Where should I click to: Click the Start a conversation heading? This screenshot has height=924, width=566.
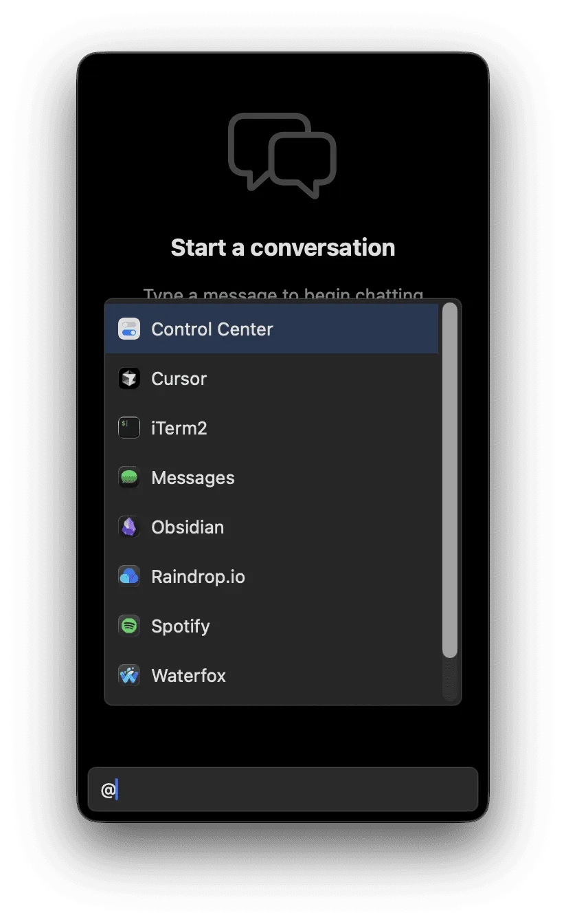[x=282, y=247]
